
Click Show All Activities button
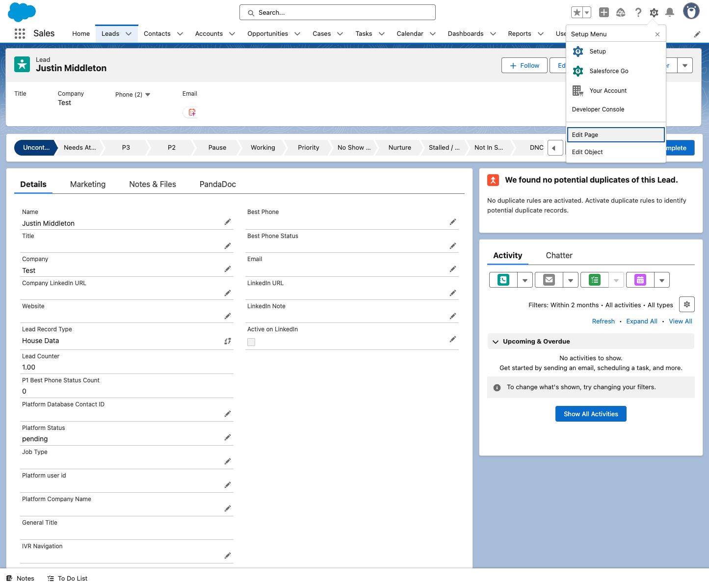click(591, 414)
